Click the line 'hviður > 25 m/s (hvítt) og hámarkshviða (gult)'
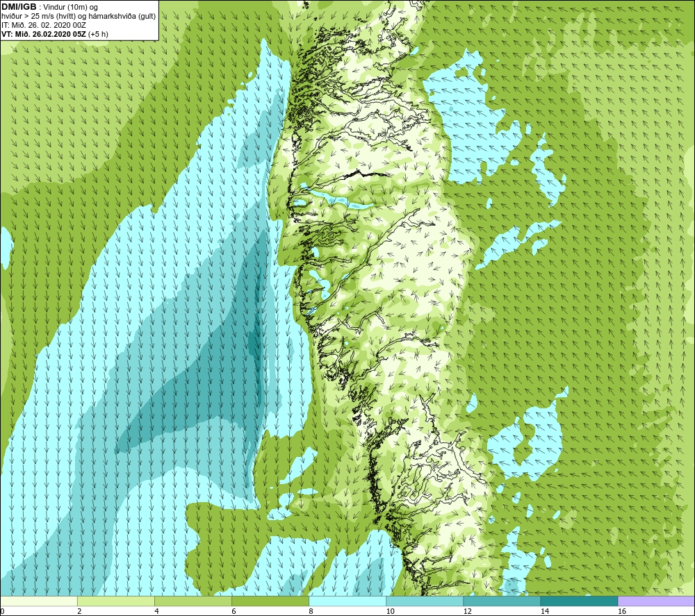Image resolution: width=695 pixels, height=616 pixels. click(79, 16)
